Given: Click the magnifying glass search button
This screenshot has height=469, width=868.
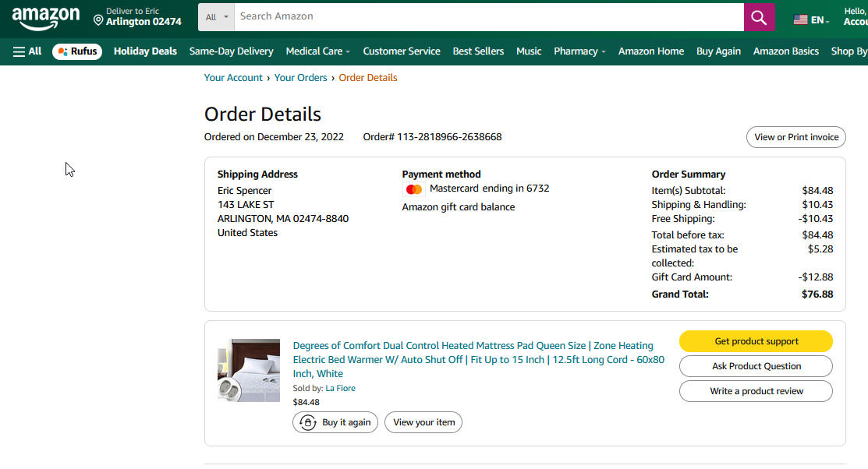Looking at the screenshot, I should [x=759, y=17].
